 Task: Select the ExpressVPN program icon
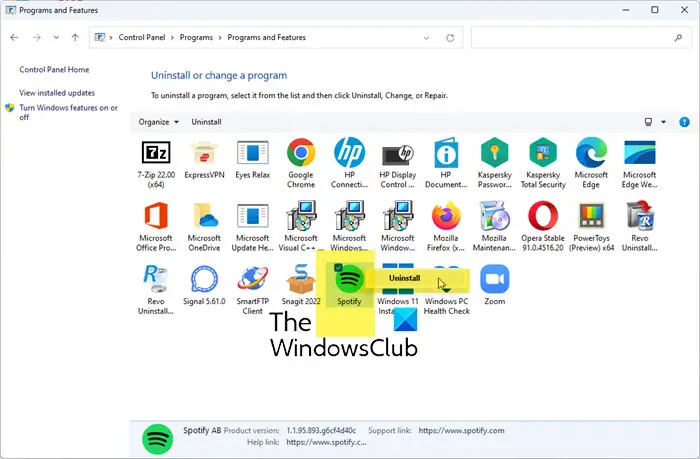coord(204,153)
